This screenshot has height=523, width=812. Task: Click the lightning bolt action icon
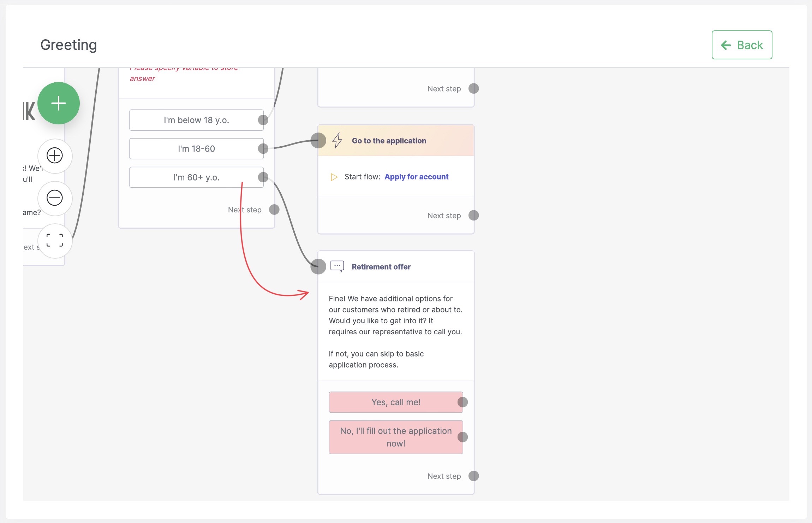tap(338, 140)
